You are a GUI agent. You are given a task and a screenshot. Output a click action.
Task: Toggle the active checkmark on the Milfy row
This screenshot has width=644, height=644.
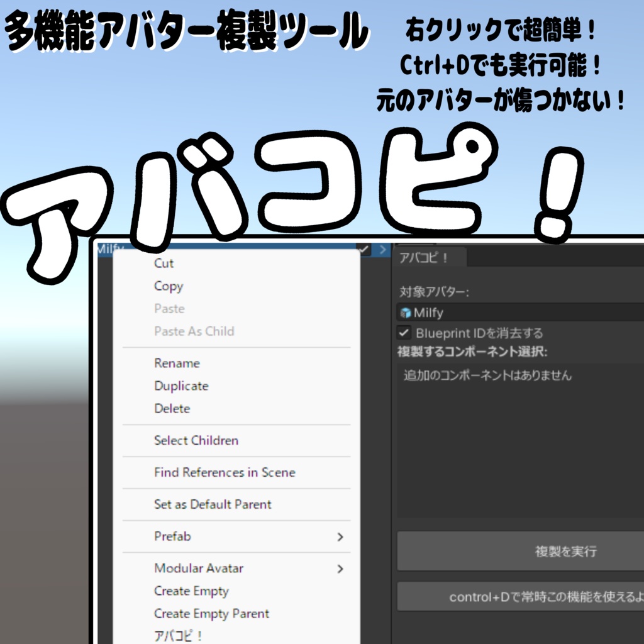(362, 249)
